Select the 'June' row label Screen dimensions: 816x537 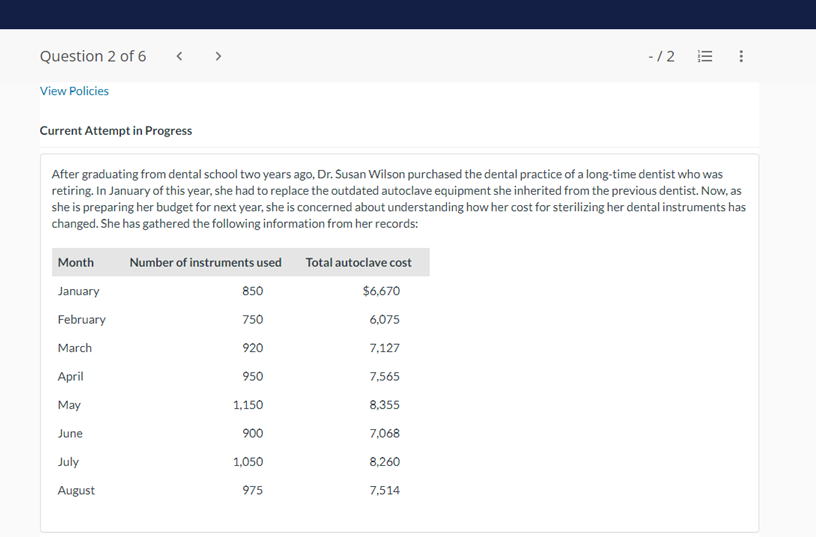pos(70,433)
